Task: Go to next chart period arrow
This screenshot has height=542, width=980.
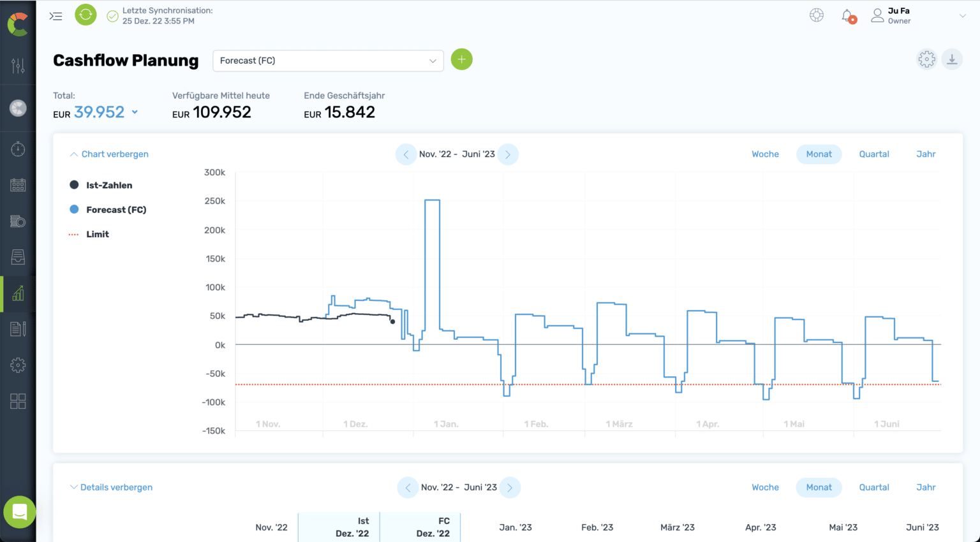Action: (508, 154)
